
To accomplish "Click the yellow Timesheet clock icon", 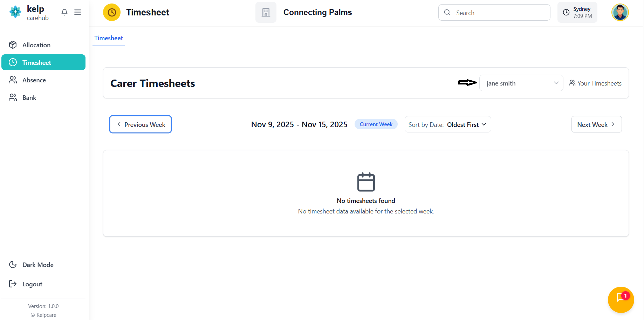I will point(112,13).
